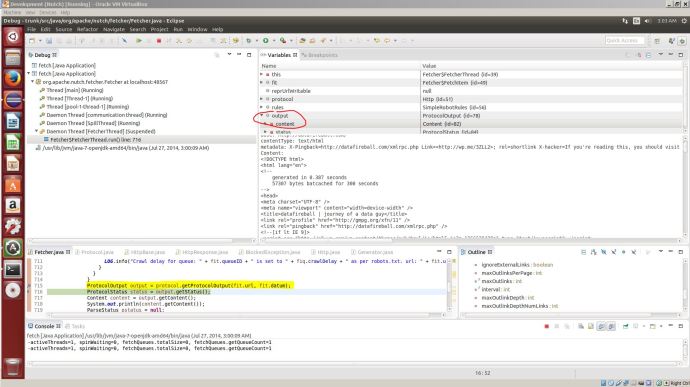The image size is (690, 387).
Task: Click the Debug bug launch icon
Action: tap(249, 41)
